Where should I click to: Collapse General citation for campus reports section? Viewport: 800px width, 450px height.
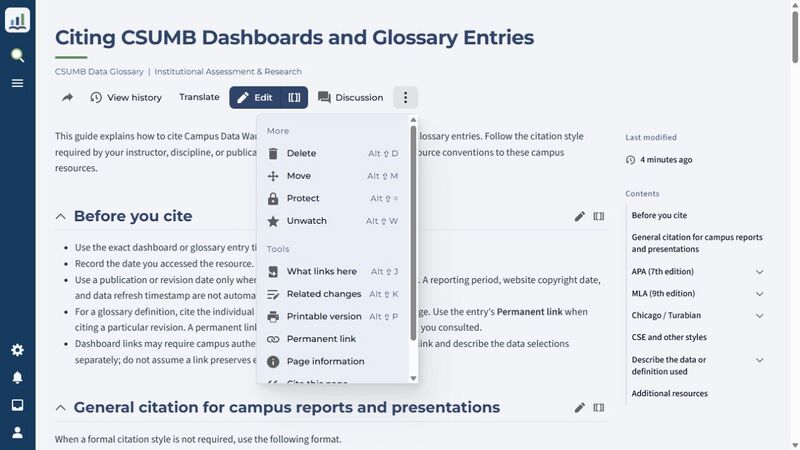tap(60, 408)
